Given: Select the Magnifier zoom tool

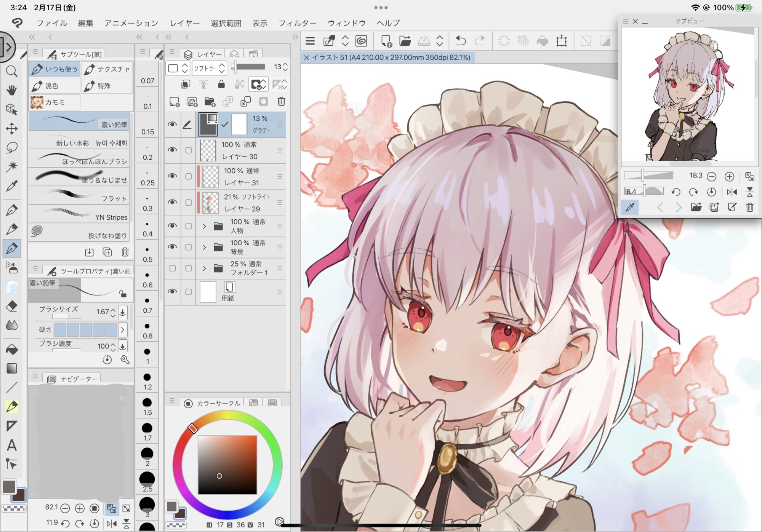Looking at the screenshot, I should (x=11, y=71).
